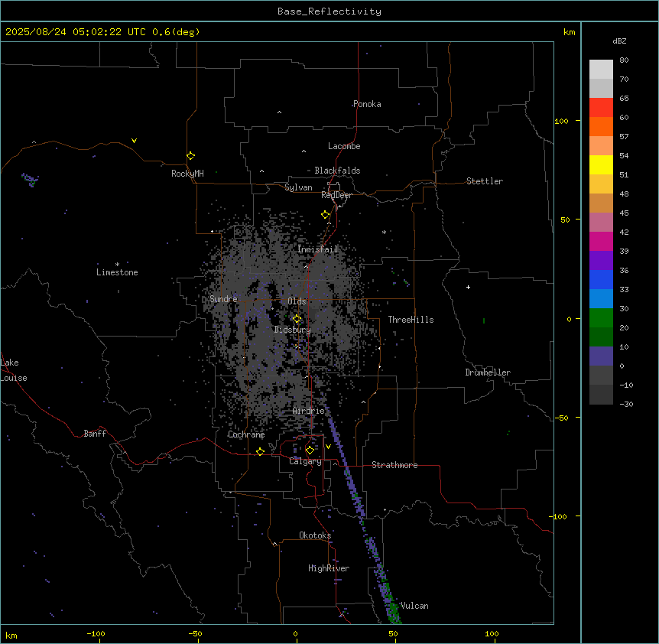Click the dBZ legend heading
The image size is (659, 644).
tap(619, 41)
